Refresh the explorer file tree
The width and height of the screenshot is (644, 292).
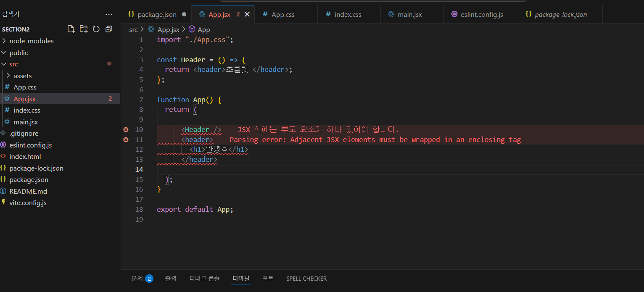[96, 29]
